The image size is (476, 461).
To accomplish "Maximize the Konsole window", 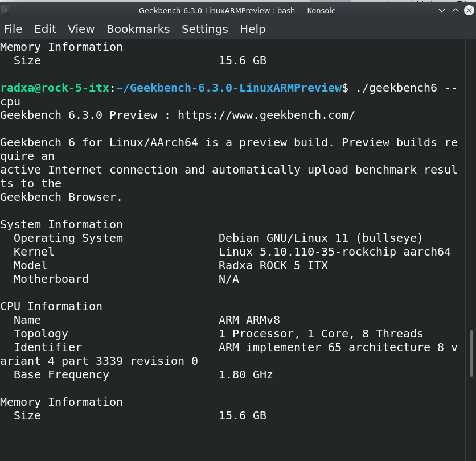I will (456, 10).
